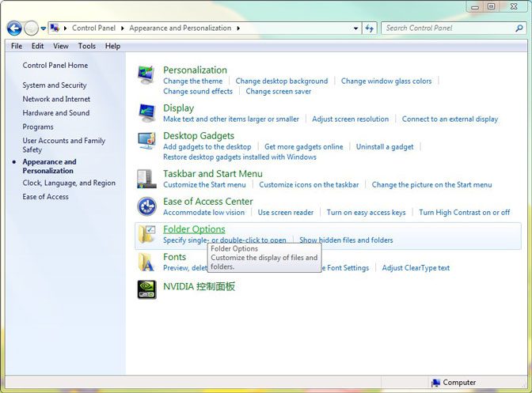This screenshot has width=532, height=393.
Task: Click Turn on easy access keys
Action: (366, 213)
